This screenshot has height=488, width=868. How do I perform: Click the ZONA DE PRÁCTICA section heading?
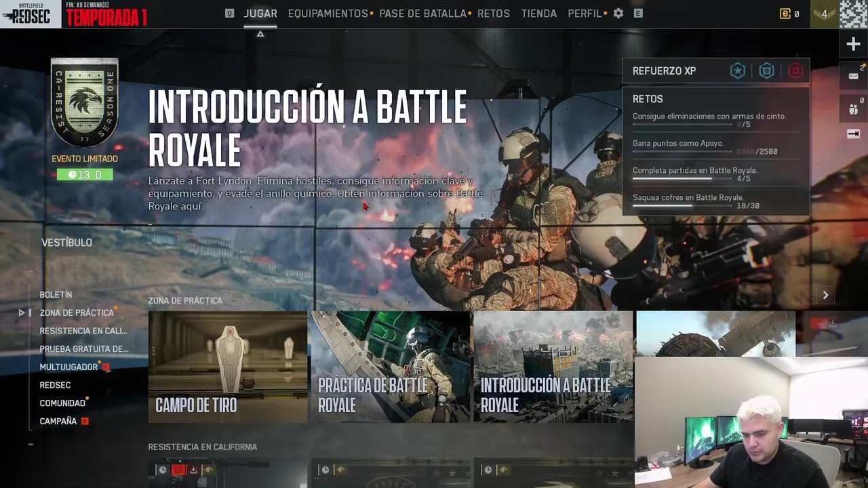[185, 300]
